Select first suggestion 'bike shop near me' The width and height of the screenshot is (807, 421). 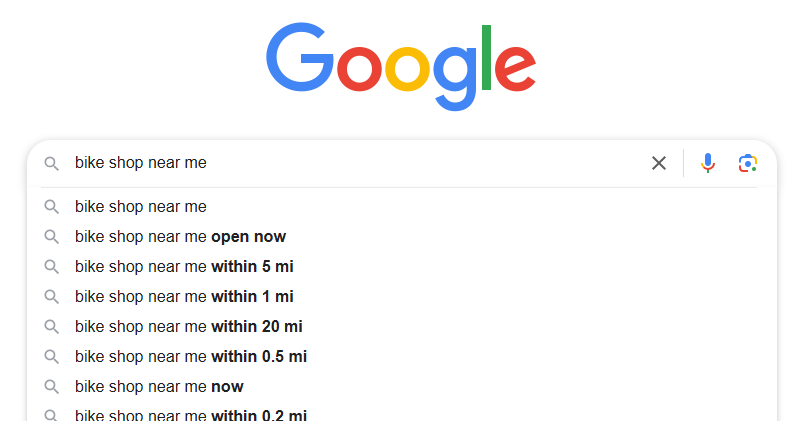(141, 207)
